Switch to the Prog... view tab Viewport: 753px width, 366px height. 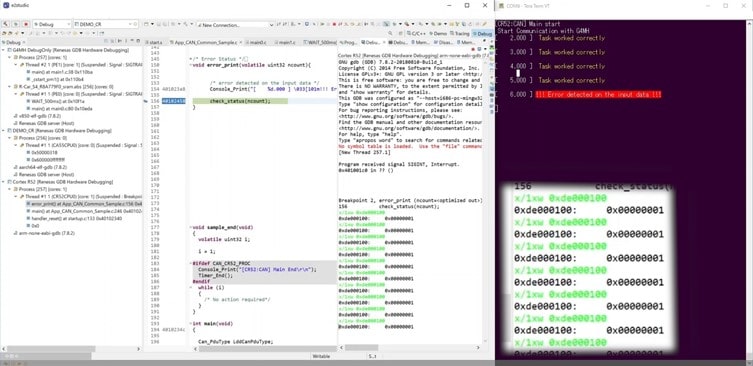pos(349,42)
